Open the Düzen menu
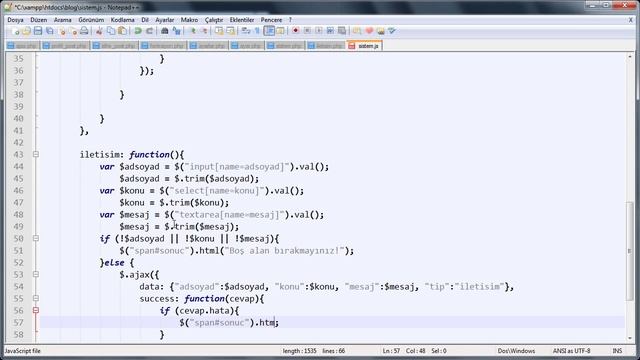This screenshot has width=640, height=360. coord(38,20)
